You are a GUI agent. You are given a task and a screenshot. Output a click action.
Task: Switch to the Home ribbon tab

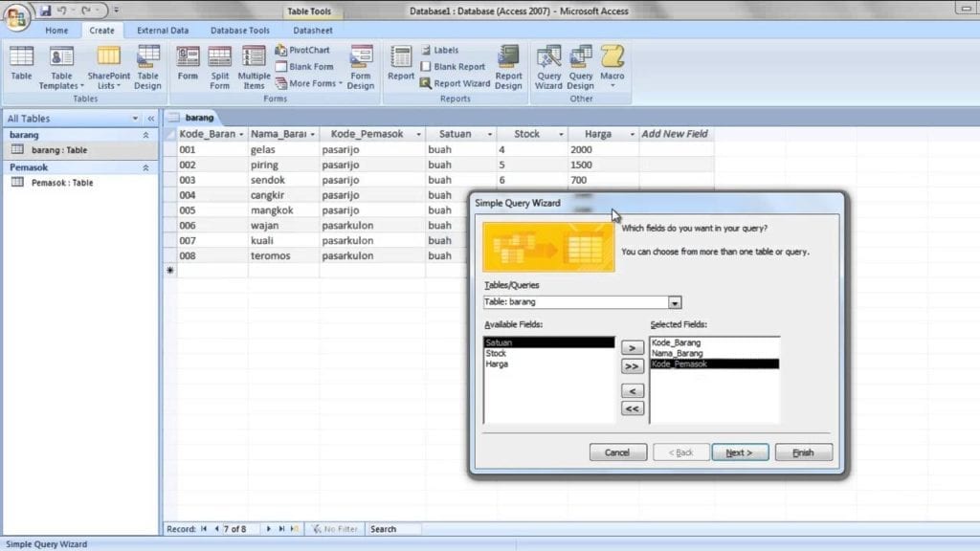(x=56, y=30)
